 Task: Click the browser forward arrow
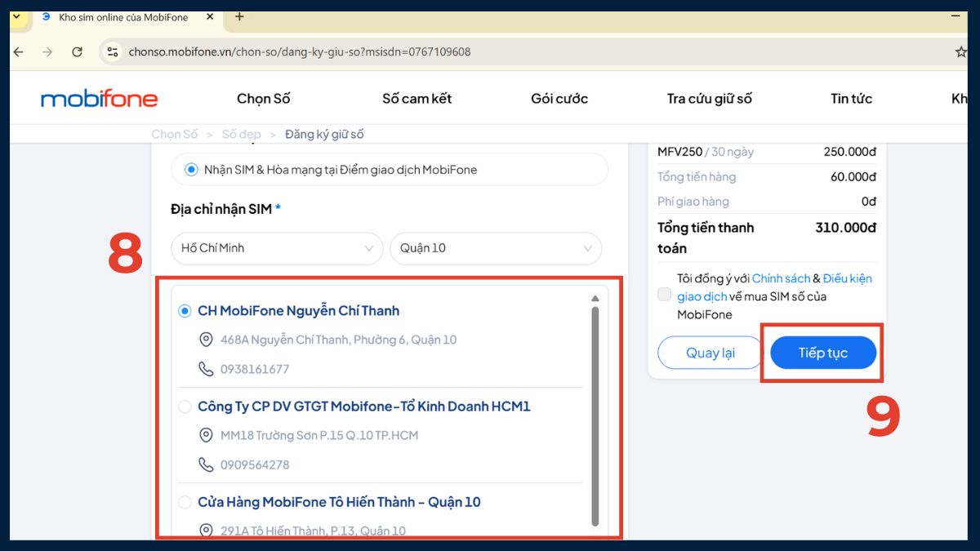tap(47, 51)
